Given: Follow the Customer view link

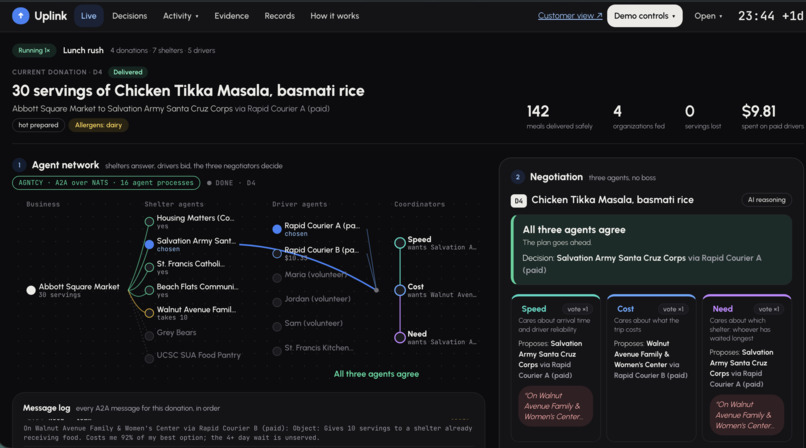Looking at the screenshot, I should [x=570, y=16].
